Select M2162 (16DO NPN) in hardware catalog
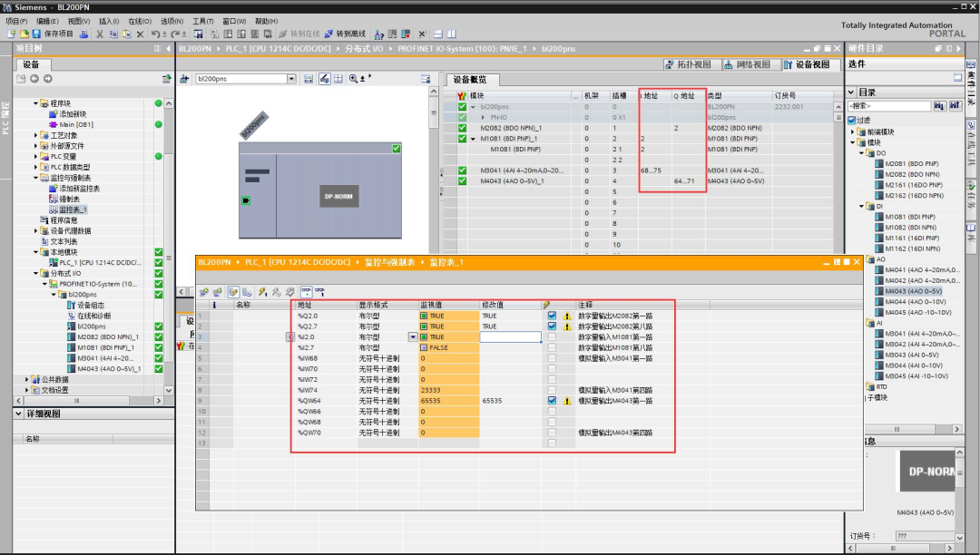Image resolution: width=980 pixels, height=555 pixels. pos(912,195)
